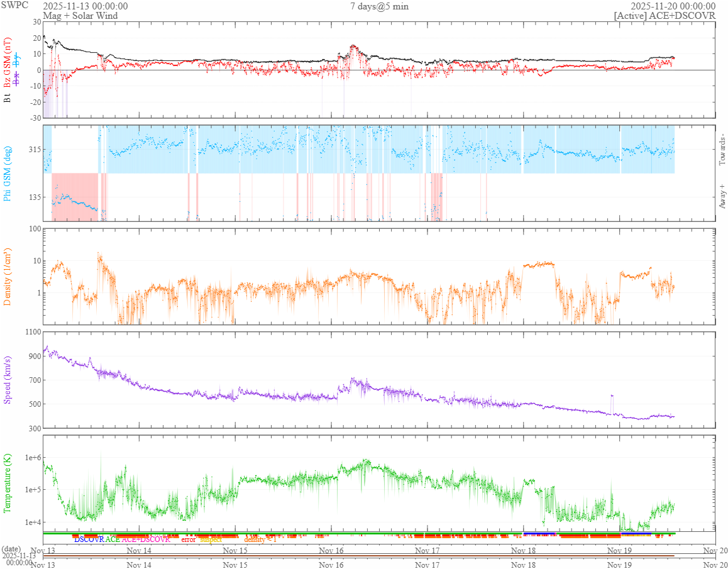This screenshot has width=728, height=569.
Task: Click the -30 tick on Bz axis
Action: point(36,118)
